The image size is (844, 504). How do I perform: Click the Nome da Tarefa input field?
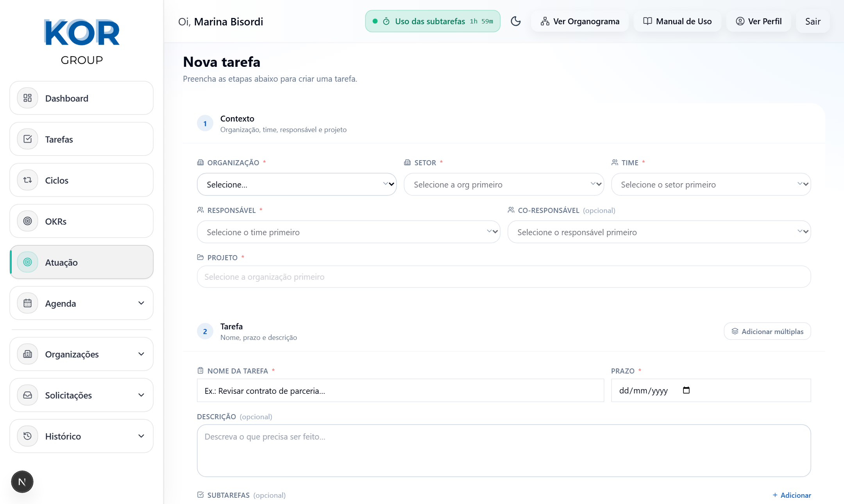[401, 390]
